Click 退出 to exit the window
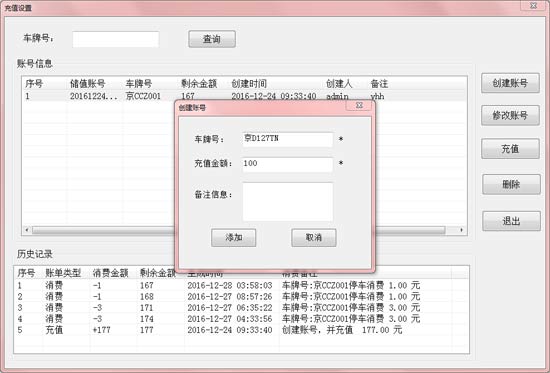The width and height of the screenshot is (550, 373). pyautogui.click(x=511, y=221)
